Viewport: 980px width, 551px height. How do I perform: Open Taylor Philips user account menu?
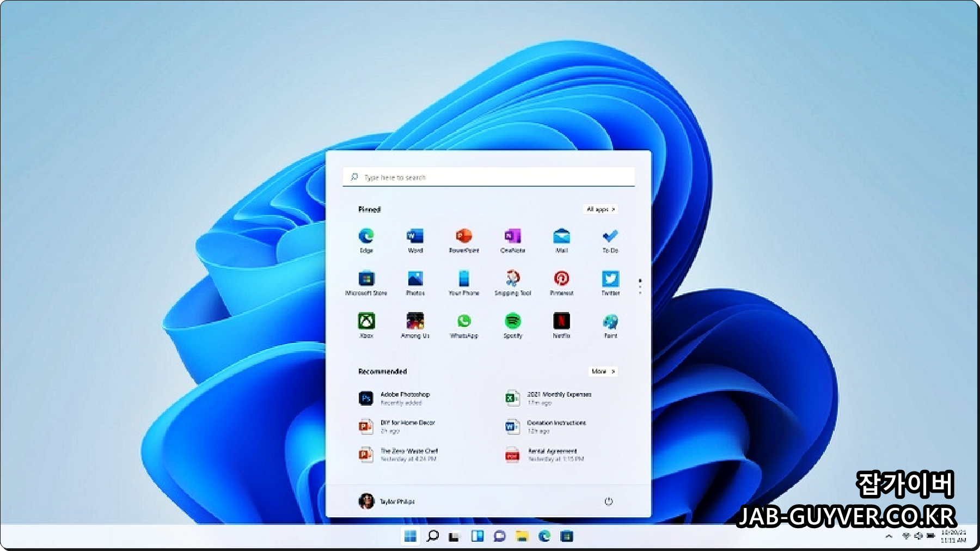pos(387,501)
